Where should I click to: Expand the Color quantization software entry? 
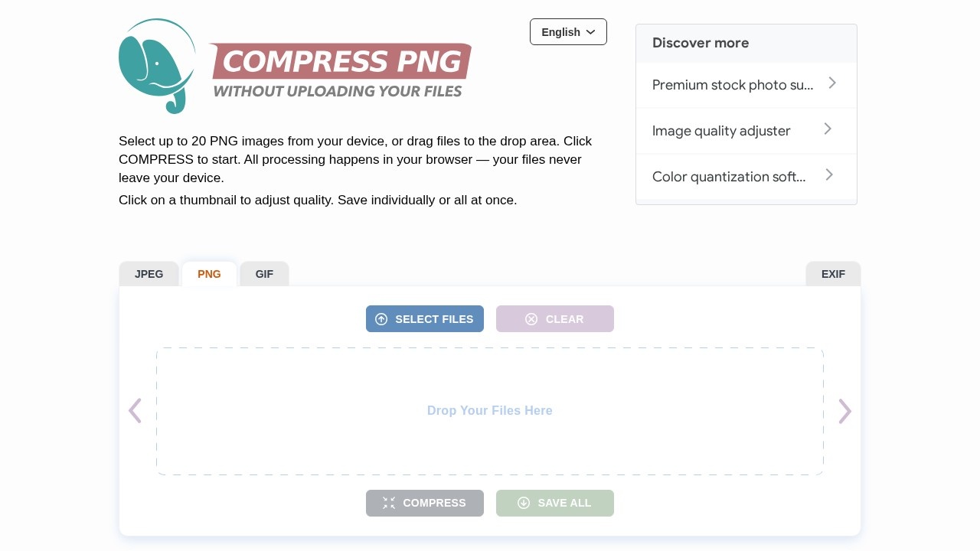829,175
